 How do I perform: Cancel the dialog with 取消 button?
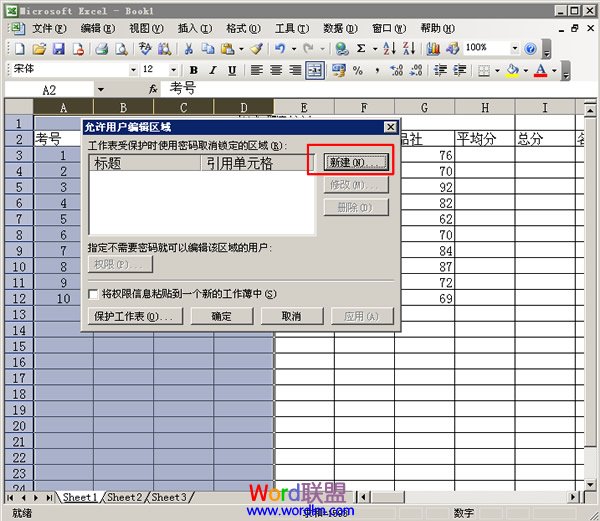point(292,316)
